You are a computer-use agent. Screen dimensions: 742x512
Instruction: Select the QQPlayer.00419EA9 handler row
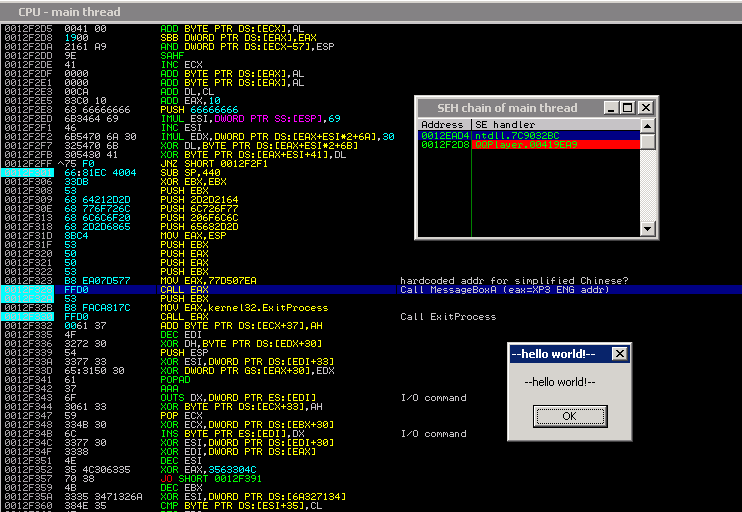coord(529,144)
